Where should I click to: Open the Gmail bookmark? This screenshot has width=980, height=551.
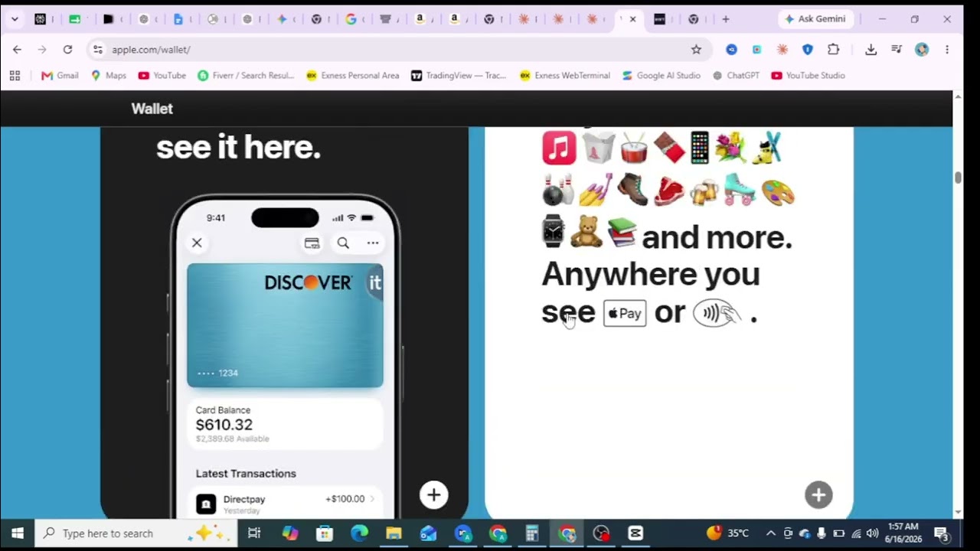60,75
